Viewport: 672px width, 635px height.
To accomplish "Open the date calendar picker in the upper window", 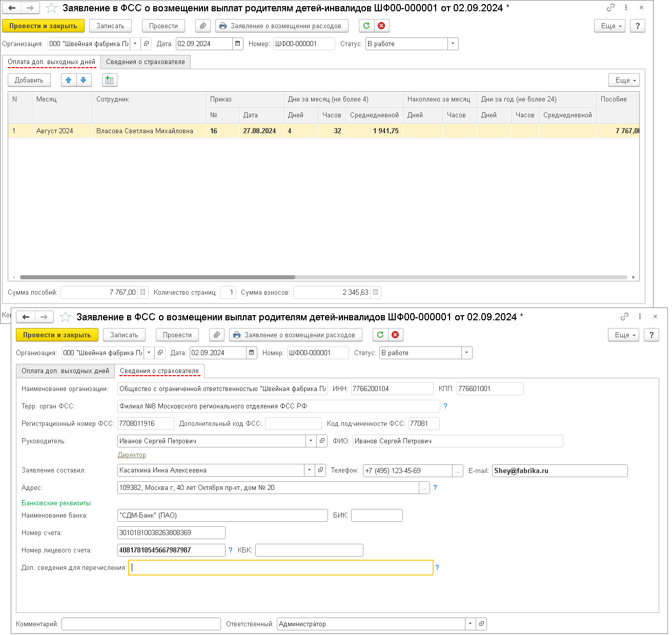I will point(238,44).
